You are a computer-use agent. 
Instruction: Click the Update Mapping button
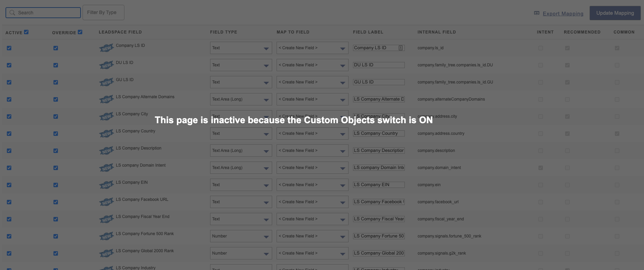(615, 13)
